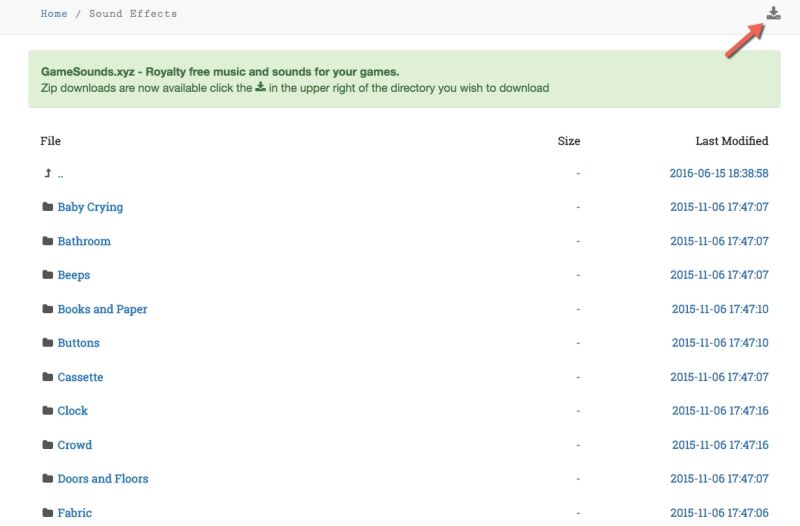Image resolution: width=800 pixels, height=526 pixels.
Task: Open the Bathroom folder
Action: click(84, 241)
